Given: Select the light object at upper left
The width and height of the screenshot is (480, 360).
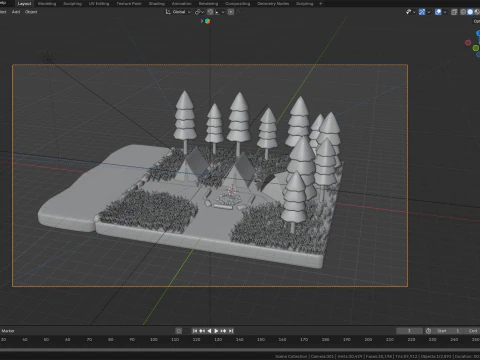Looking at the screenshot, I should click(47, 58).
